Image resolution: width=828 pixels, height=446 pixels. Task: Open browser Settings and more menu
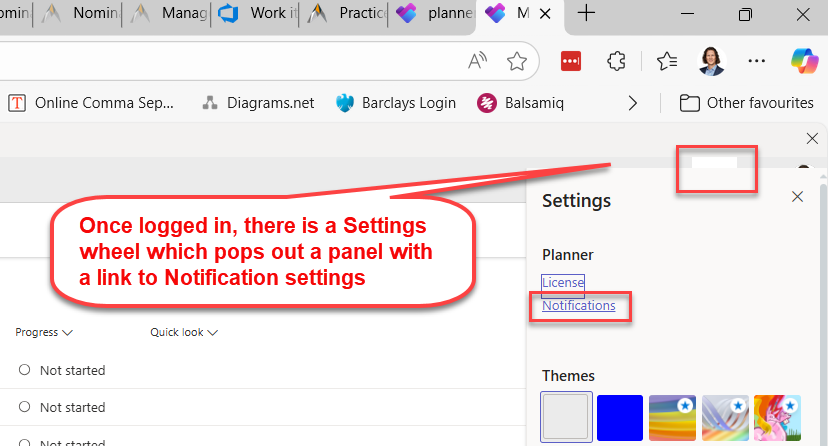click(757, 61)
